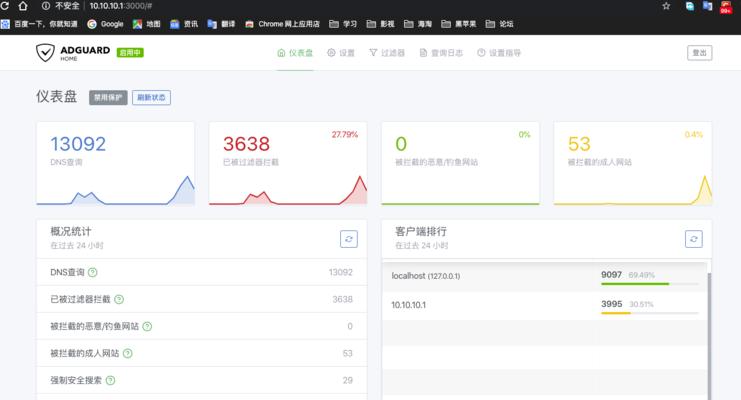This screenshot has height=400, width=741.
Task: Open the 过滤器 filters tab
Action: pyautogui.click(x=387, y=53)
